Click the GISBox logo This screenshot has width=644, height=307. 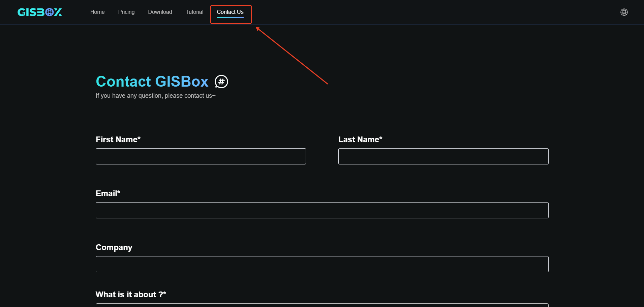click(40, 12)
